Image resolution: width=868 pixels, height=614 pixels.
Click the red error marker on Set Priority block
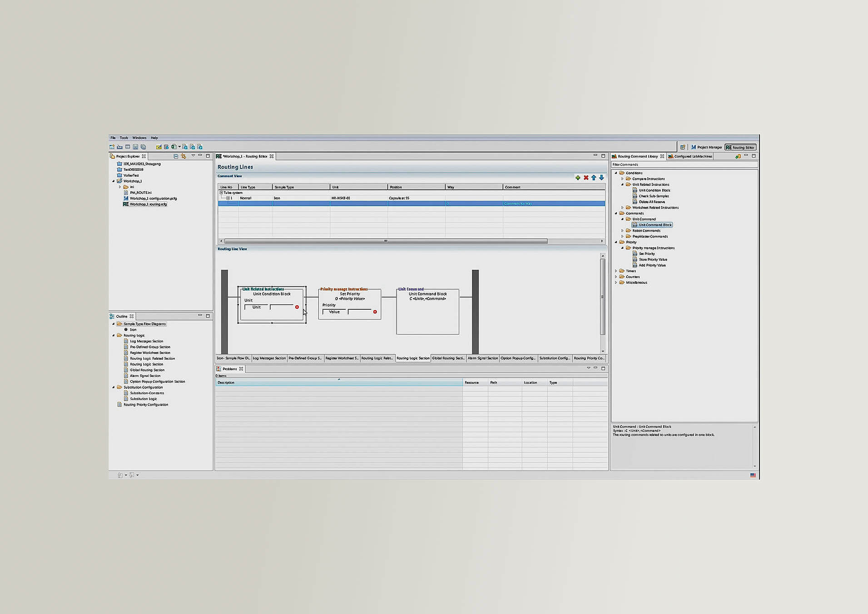click(375, 312)
